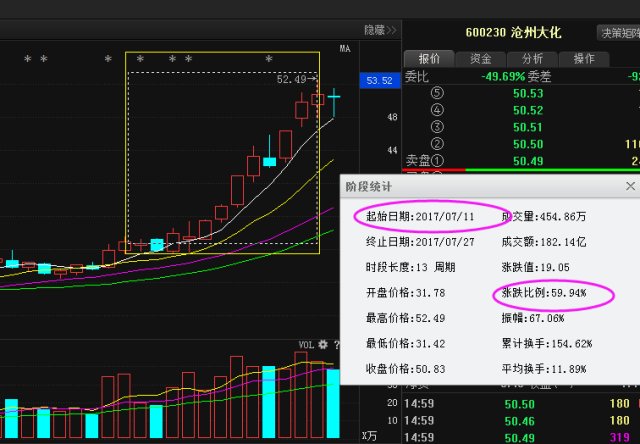The height and width of the screenshot is (444, 640).
Task: Click the 决策矩阵 button
Action: [618, 32]
